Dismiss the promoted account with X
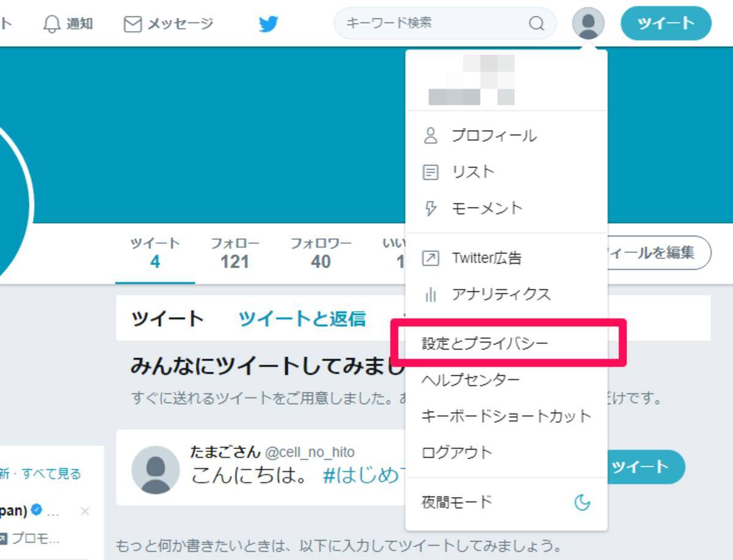Screen dimensions: 733x560 (85, 511)
